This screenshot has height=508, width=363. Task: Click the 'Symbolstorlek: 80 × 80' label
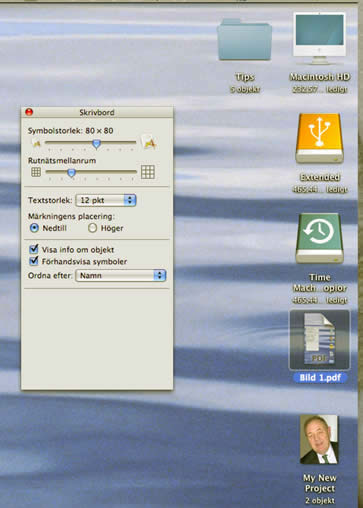[71, 131]
